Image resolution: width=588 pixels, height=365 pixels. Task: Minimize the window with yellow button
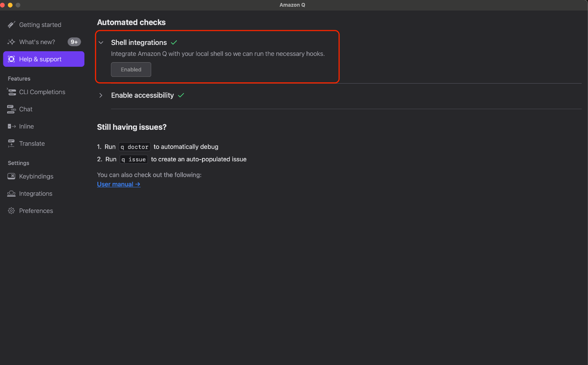(x=10, y=5)
